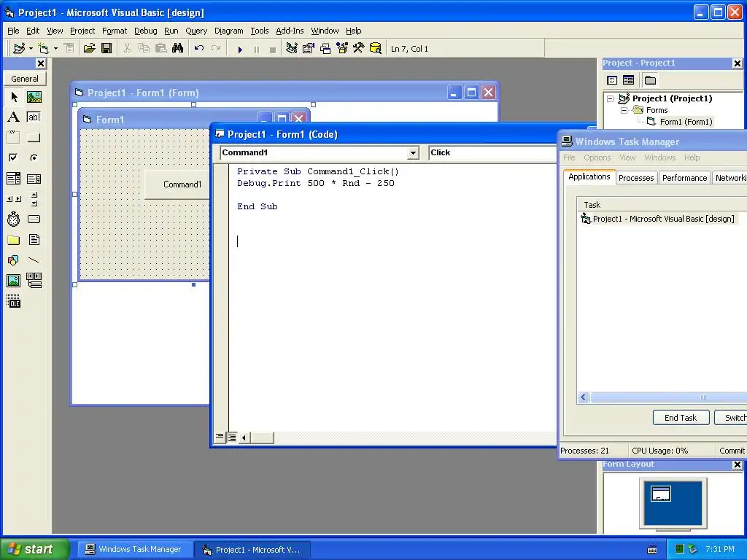Open the Format menu
The width and height of the screenshot is (747, 560).
115,31
